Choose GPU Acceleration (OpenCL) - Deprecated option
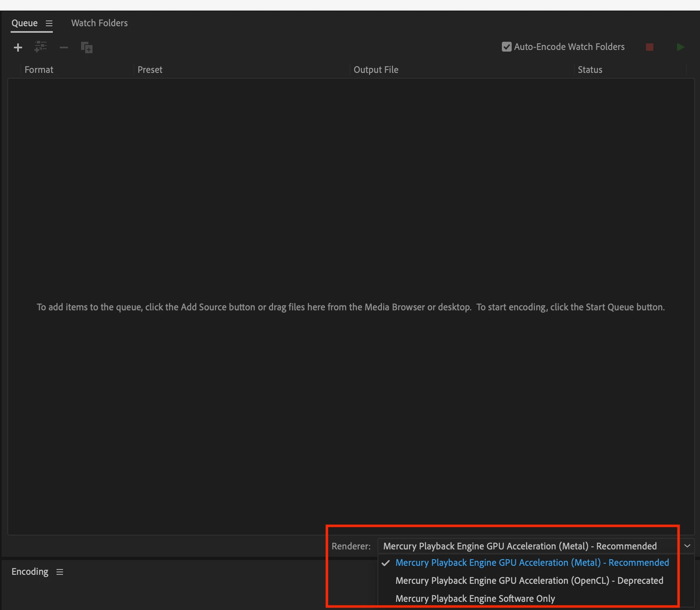The height and width of the screenshot is (610, 700). coord(529,581)
